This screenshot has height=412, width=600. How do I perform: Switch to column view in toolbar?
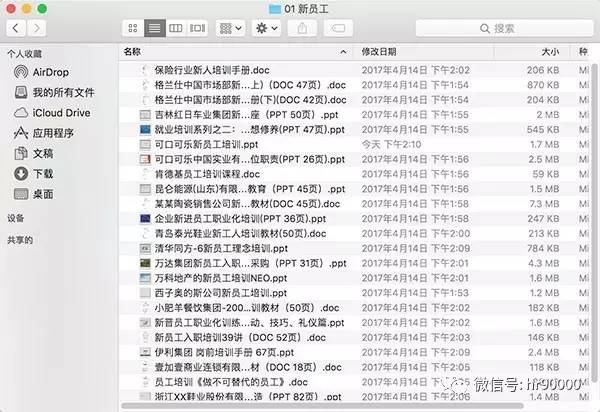pyautogui.click(x=175, y=28)
